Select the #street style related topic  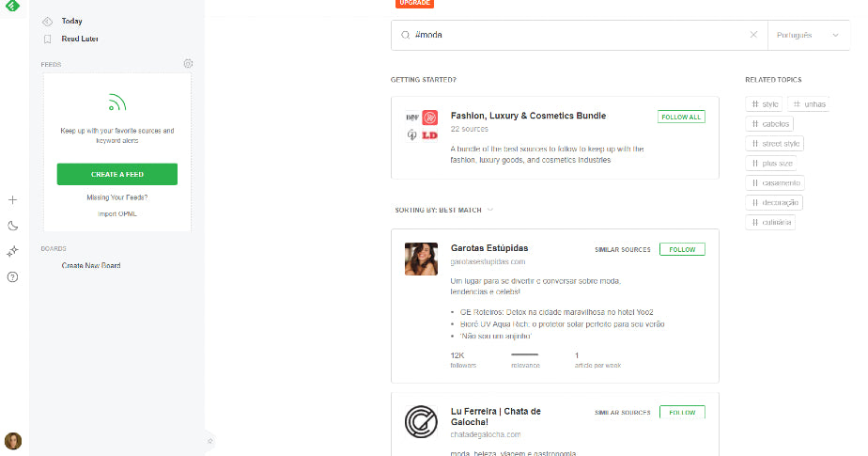(774, 144)
